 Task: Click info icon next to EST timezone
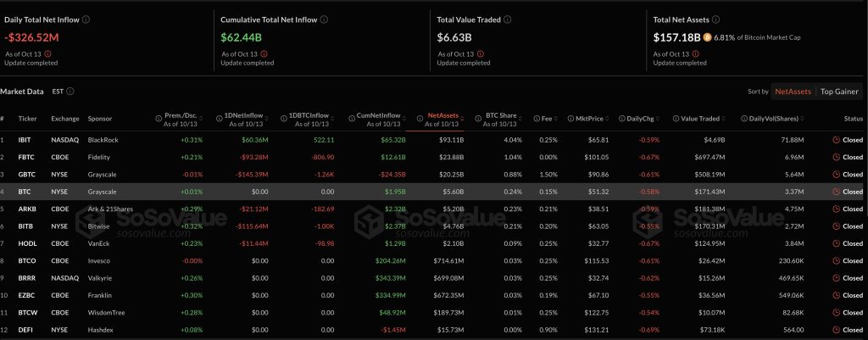click(x=70, y=92)
